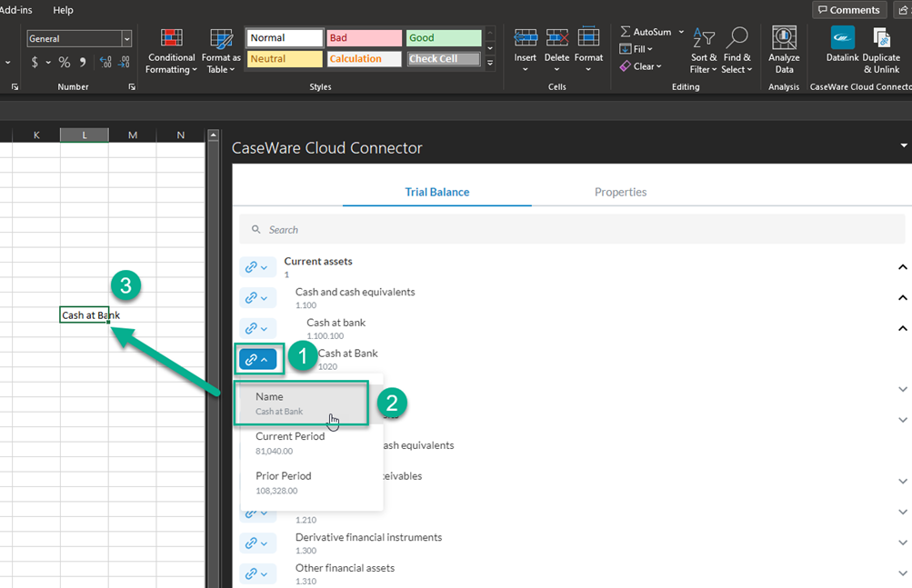Screen dimensions: 912x588
Task: Click AutoSum in Editing group
Action: (x=646, y=32)
